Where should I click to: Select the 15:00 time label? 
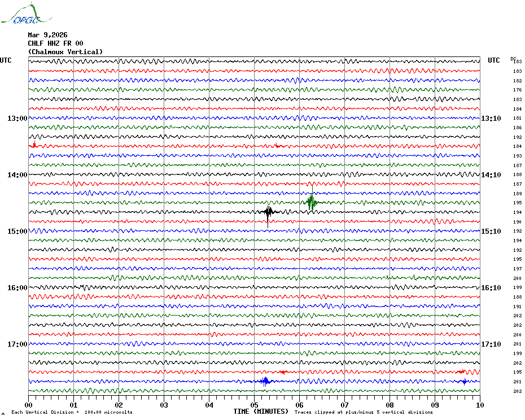coord(17,231)
